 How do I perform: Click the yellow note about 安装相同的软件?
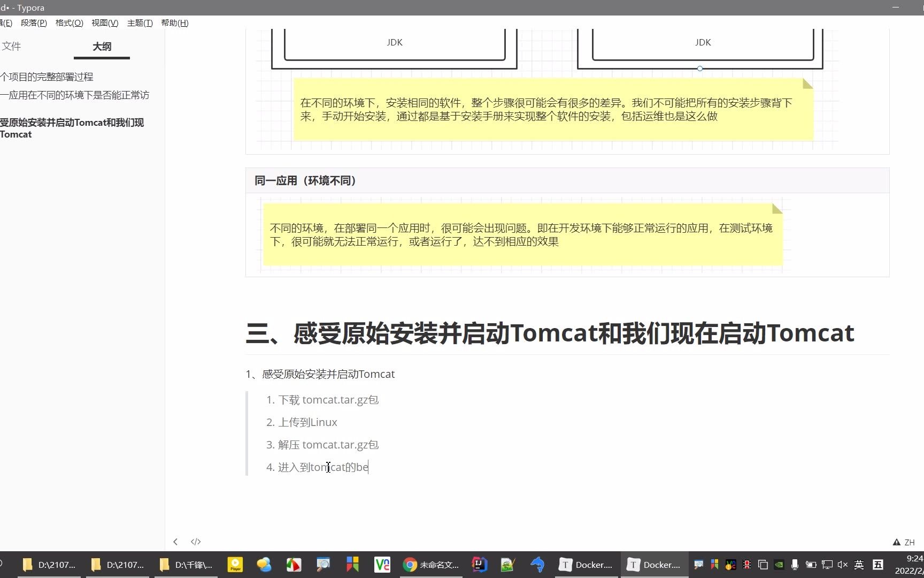(x=553, y=110)
